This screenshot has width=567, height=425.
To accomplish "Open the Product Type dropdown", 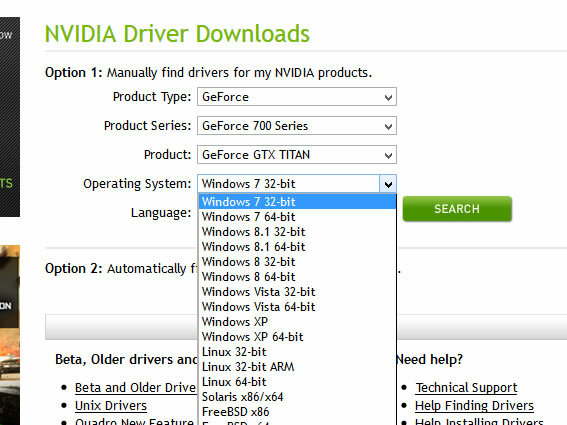I will [297, 97].
